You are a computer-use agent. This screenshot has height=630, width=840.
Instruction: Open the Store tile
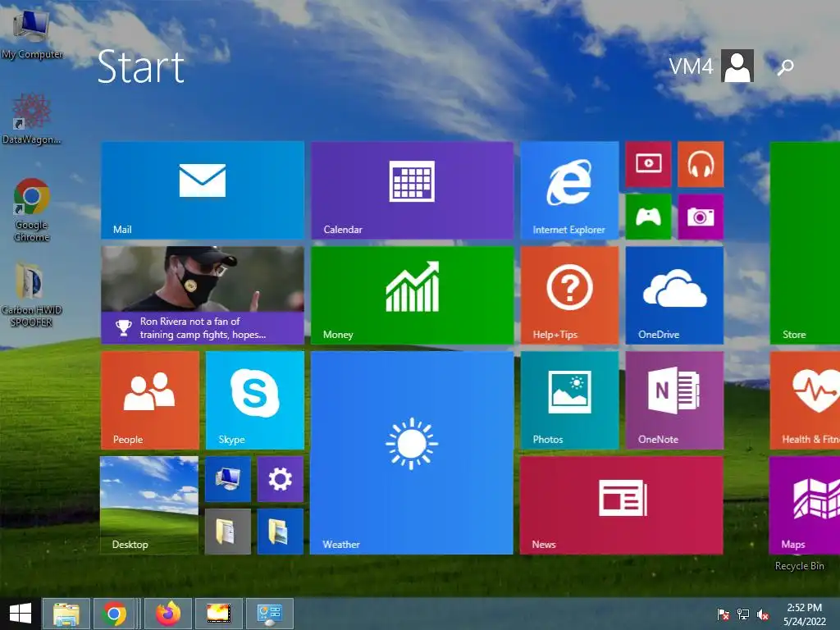click(x=805, y=243)
